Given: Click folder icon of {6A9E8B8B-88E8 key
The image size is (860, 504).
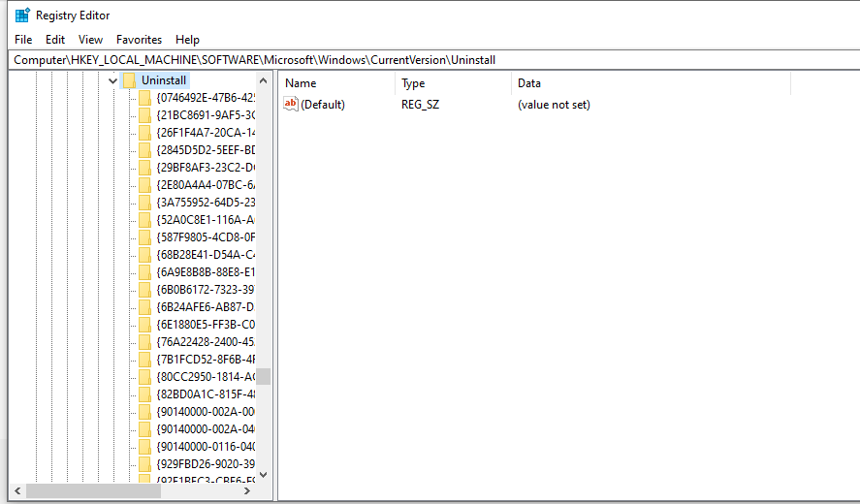Looking at the screenshot, I should point(144,272).
